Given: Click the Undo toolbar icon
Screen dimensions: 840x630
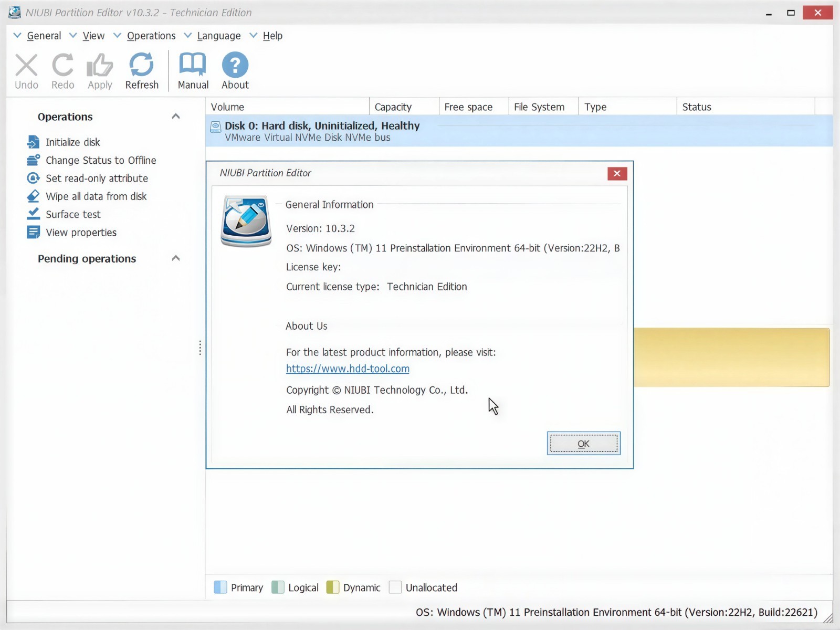Looking at the screenshot, I should click(x=26, y=66).
